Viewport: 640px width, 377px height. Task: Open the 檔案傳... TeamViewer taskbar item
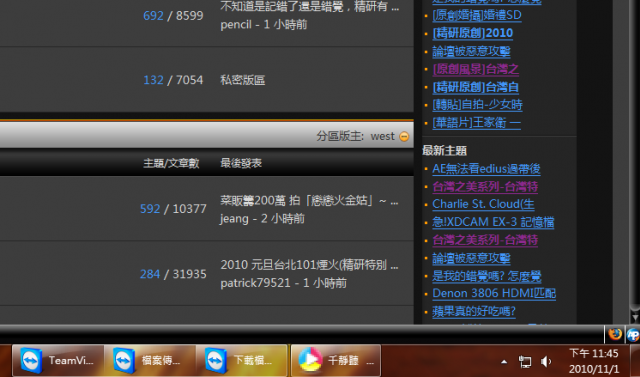pyautogui.click(x=150, y=361)
